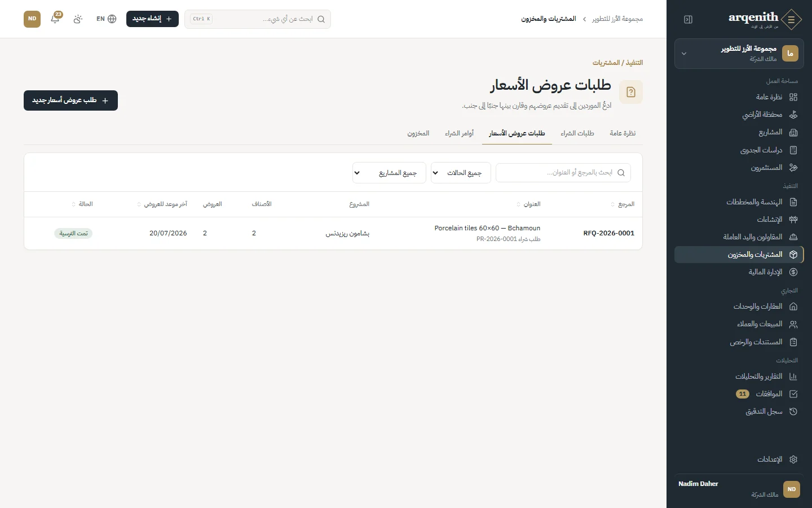The width and height of the screenshot is (812, 508).
Task: Open نظرة عامة in the sidebar
Action: click(739, 97)
